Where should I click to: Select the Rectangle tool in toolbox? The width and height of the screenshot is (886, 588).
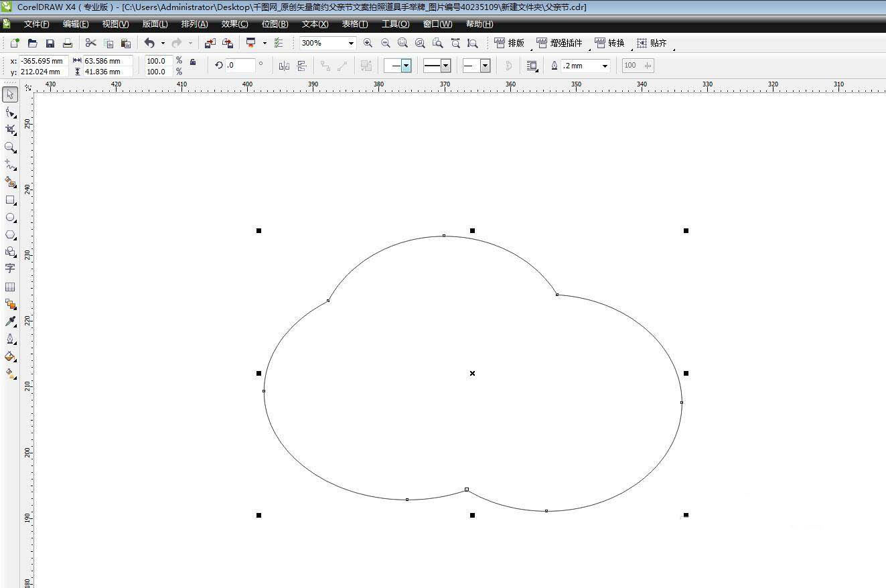(10, 200)
